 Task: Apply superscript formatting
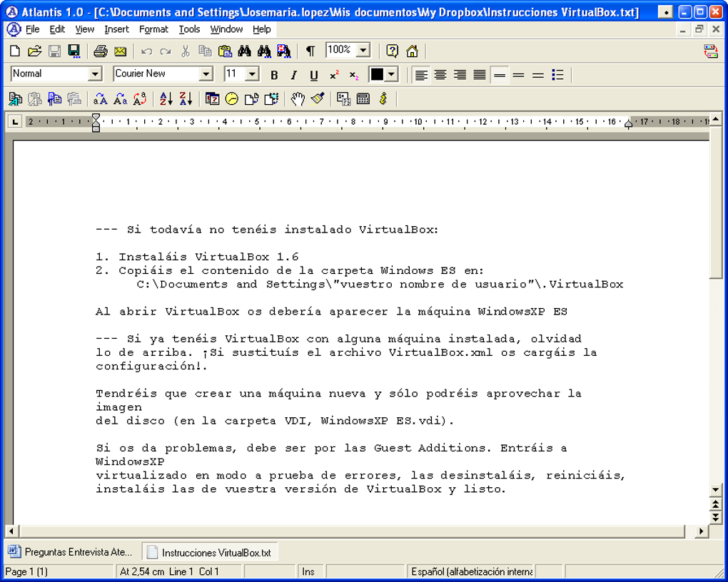(334, 75)
